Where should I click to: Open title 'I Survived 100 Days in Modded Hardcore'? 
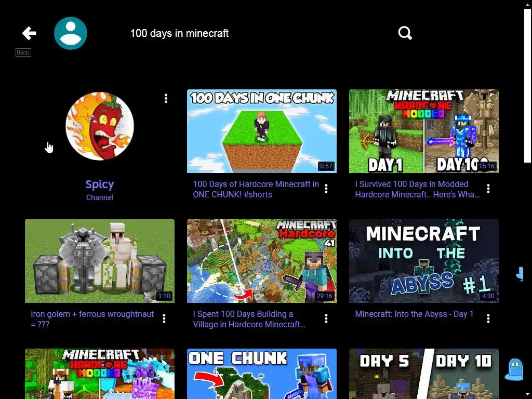point(417,189)
